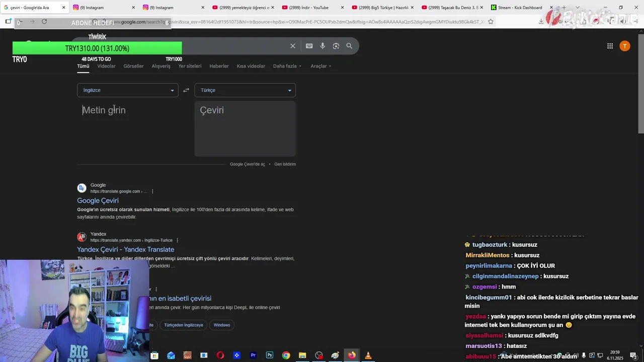Click the 'Geri bildirim' link under the translator

(285, 164)
